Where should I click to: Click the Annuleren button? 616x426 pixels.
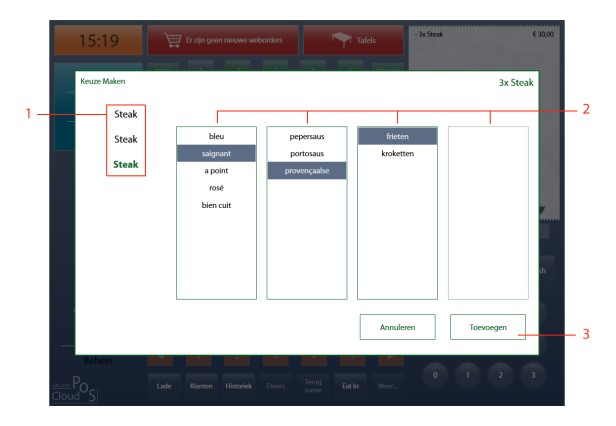tap(397, 327)
